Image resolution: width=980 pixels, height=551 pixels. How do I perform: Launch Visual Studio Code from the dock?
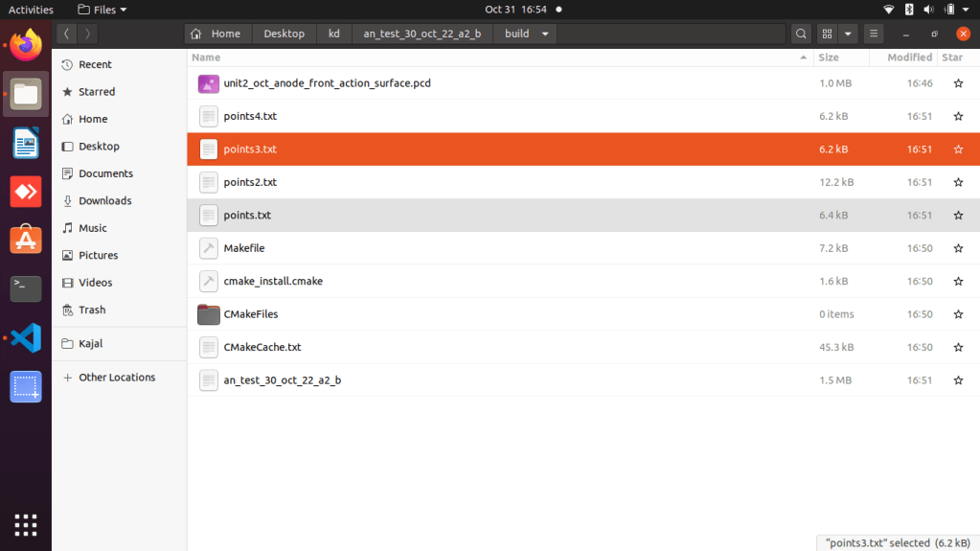click(26, 337)
